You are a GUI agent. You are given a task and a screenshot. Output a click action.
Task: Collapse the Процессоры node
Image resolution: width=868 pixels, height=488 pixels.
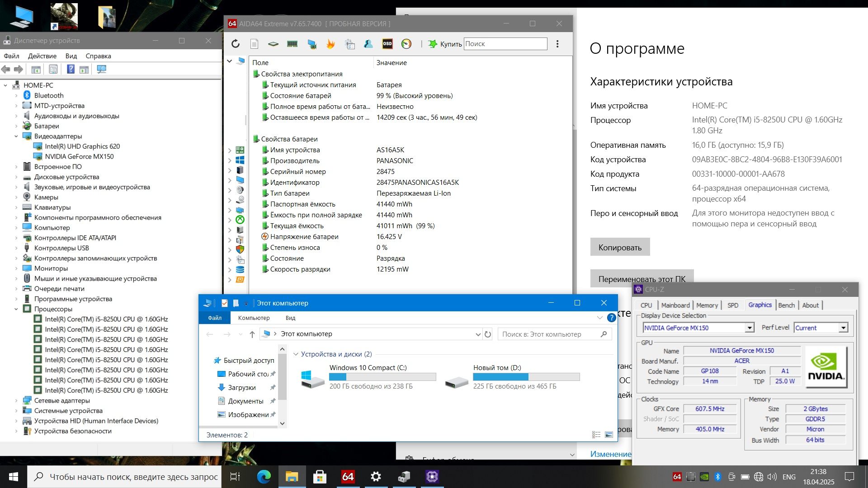tap(16, 309)
